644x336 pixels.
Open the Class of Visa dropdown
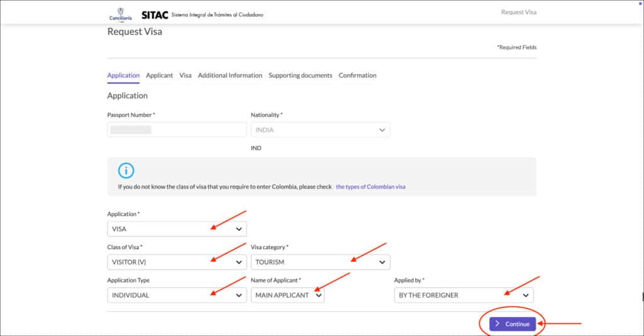pyautogui.click(x=177, y=262)
